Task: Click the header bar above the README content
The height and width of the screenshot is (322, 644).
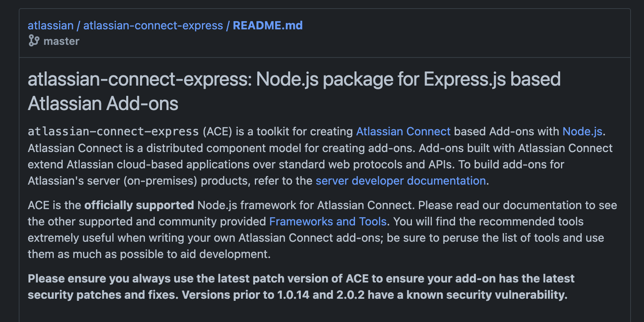Action: tap(448, 33)
